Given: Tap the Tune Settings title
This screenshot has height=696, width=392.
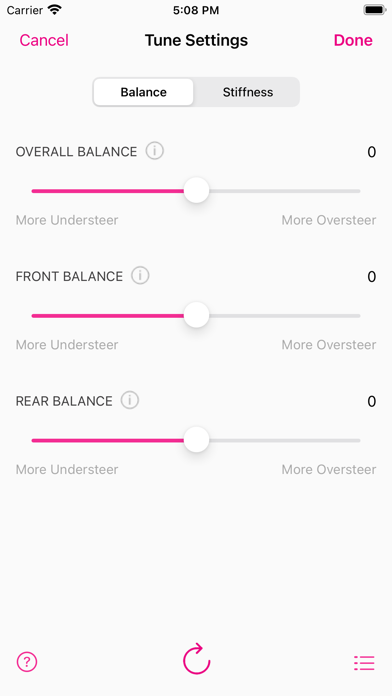Looking at the screenshot, I should pyautogui.click(x=196, y=40).
